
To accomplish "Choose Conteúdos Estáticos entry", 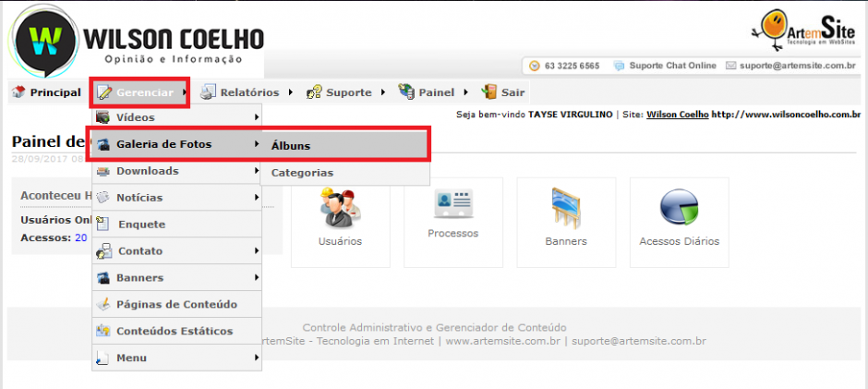I will pyautogui.click(x=176, y=331).
